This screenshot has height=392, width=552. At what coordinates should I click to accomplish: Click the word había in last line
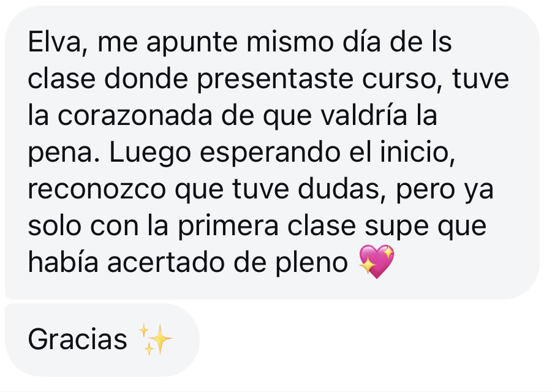click(63, 263)
